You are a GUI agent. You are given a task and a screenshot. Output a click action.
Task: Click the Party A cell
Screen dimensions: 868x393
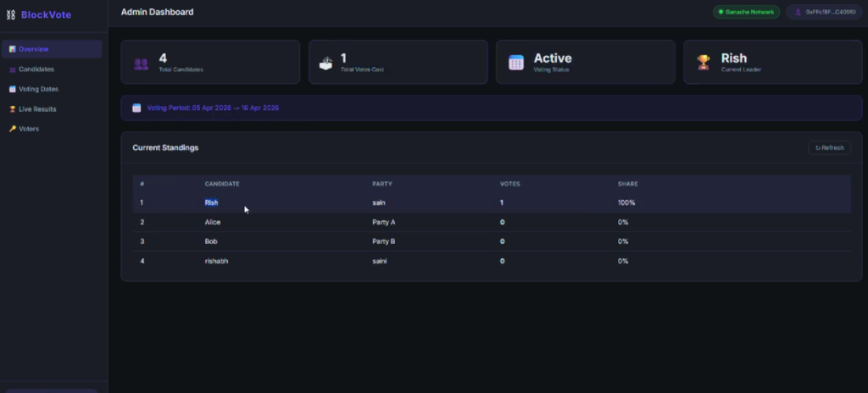pos(384,222)
